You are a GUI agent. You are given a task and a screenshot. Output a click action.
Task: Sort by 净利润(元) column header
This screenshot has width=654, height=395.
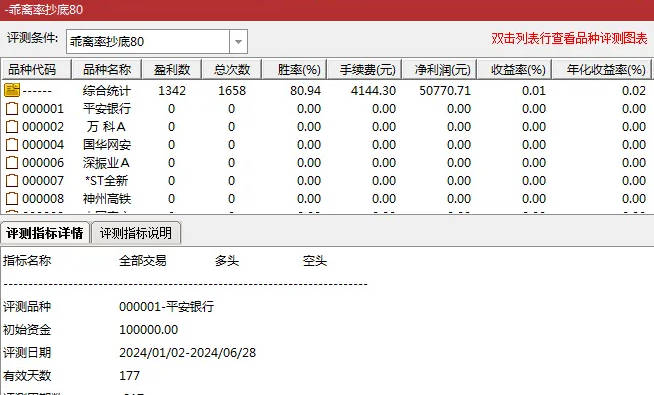(x=439, y=69)
